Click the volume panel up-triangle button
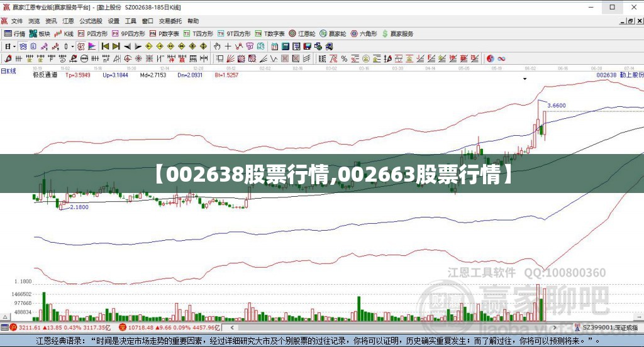Image resolution: width=644 pixels, height=347 pixels. (x=5, y=317)
